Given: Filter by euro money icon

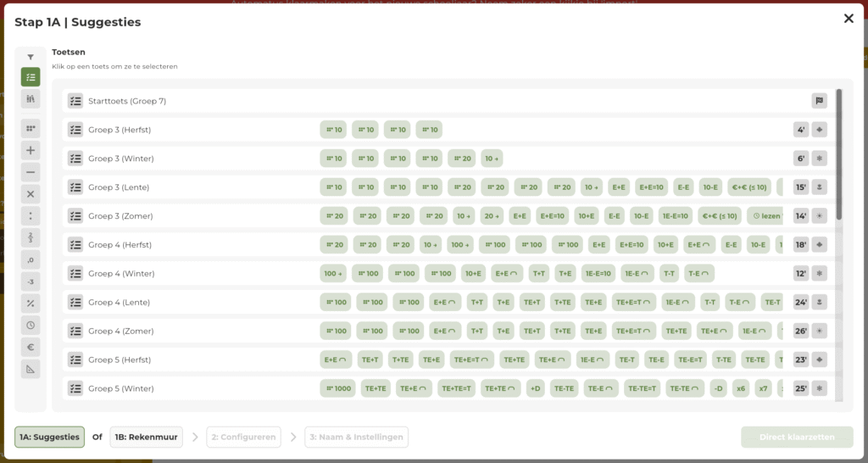Looking at the screenshot, I should pos(31,348).
